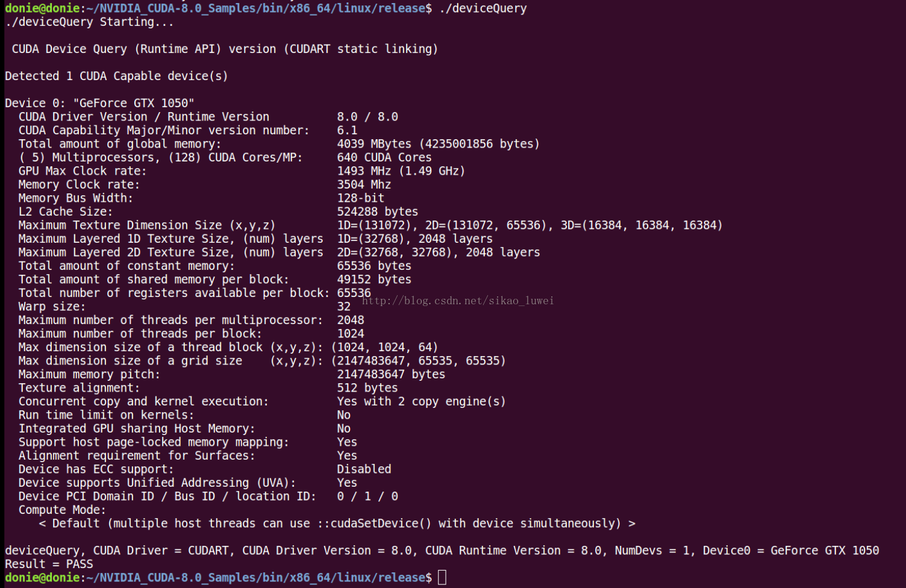This screenshot has height=588, width=906.
Task: Click the '1493 MHz (1.49 GHz)' clock rate
Action: pyautogui.click(x=401, y=171)
